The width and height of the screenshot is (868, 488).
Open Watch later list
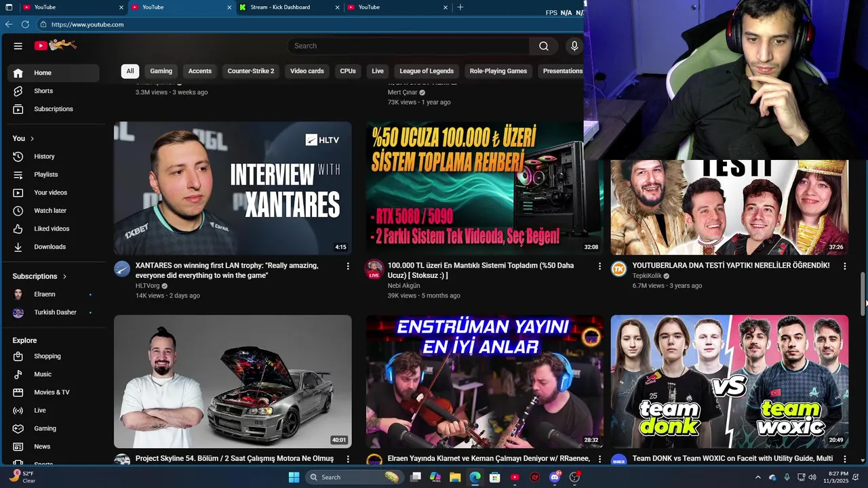(x=54, y=211)
